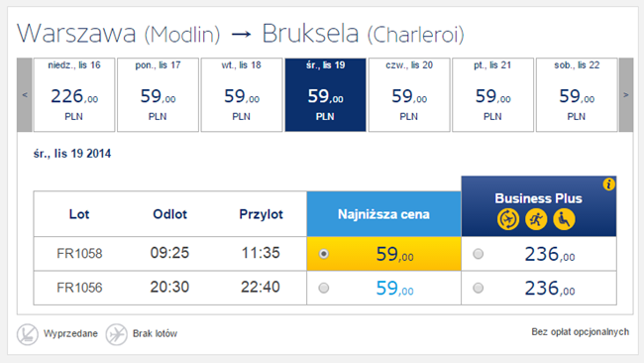Select lowest fare radio for FR1056

click(324, 288)
